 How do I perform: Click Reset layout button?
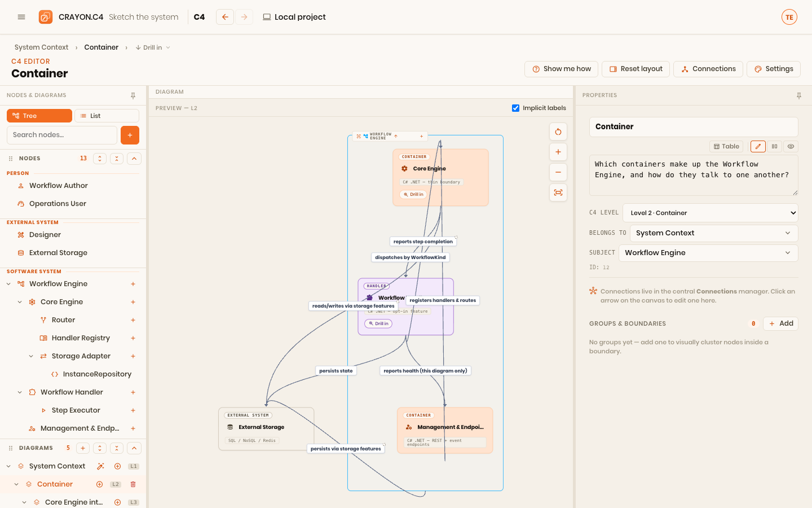(x=636, y=69)
